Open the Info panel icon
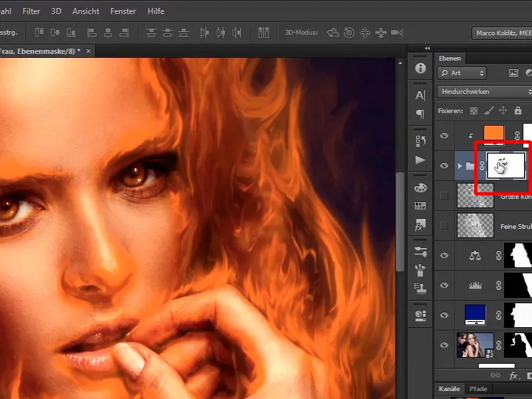 pos(420,68)
